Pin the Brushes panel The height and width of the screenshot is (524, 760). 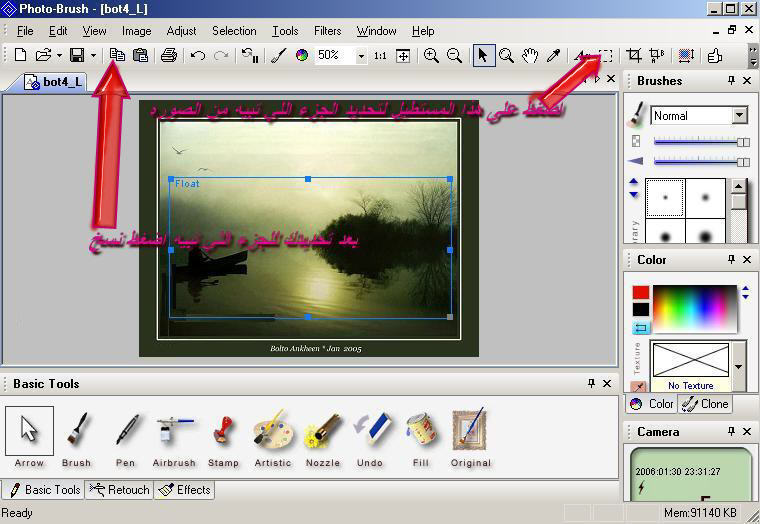coord(731,81)
